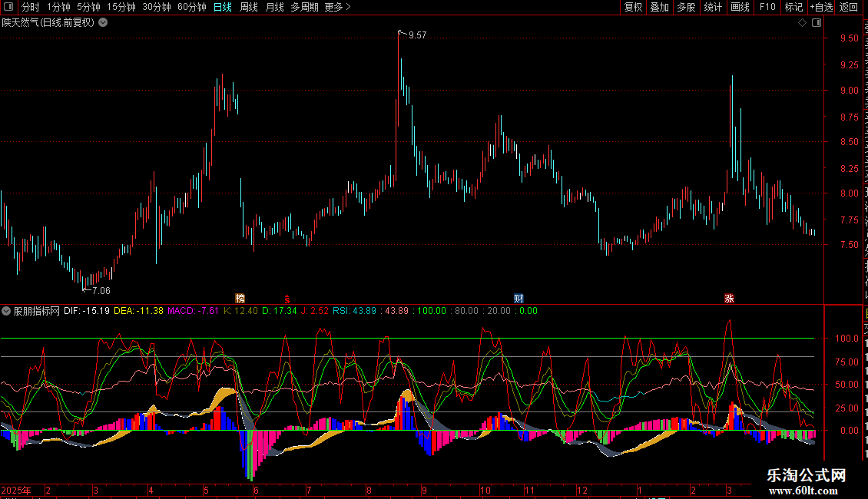The image size is (868, 499).
Task: Expand 更多 period options
Action: tap(337, 7)
